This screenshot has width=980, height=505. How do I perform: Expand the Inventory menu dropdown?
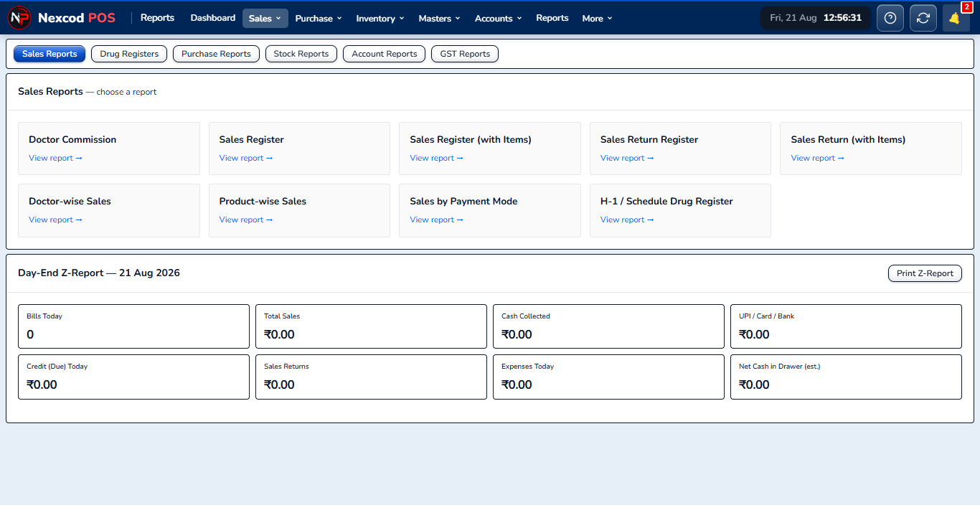tap(380, 18)
